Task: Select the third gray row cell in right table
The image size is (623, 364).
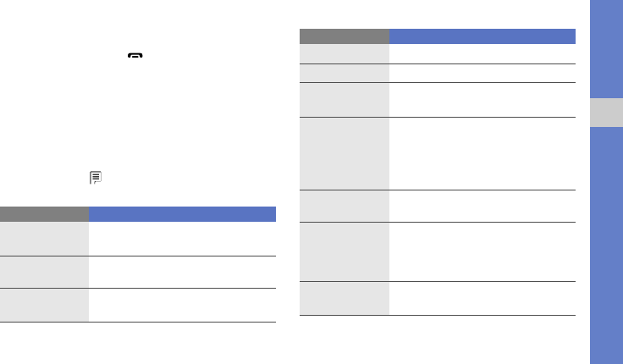Action: click(x=345, y=99)
